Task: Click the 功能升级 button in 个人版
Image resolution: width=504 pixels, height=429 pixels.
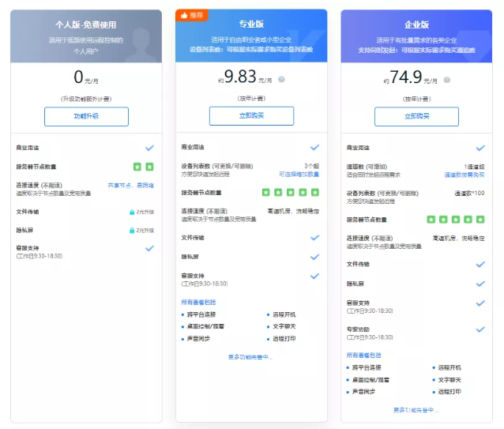Action: tap(86, 116)
